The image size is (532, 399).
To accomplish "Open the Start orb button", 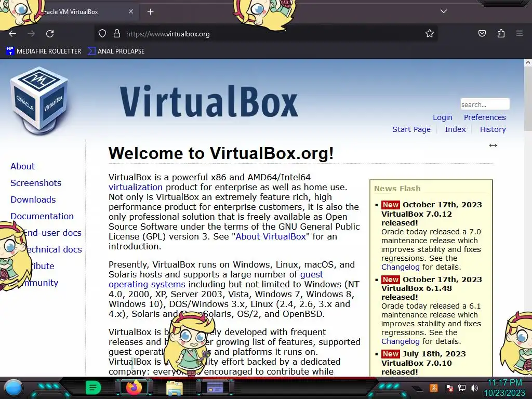I will (13, 388).
